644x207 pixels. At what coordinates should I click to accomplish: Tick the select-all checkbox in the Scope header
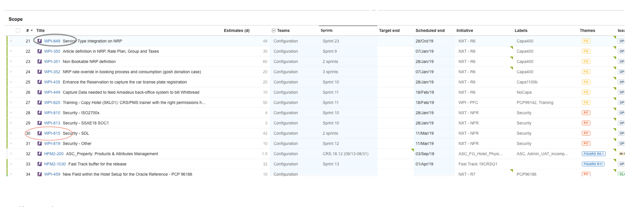click(x=18, y=30)
